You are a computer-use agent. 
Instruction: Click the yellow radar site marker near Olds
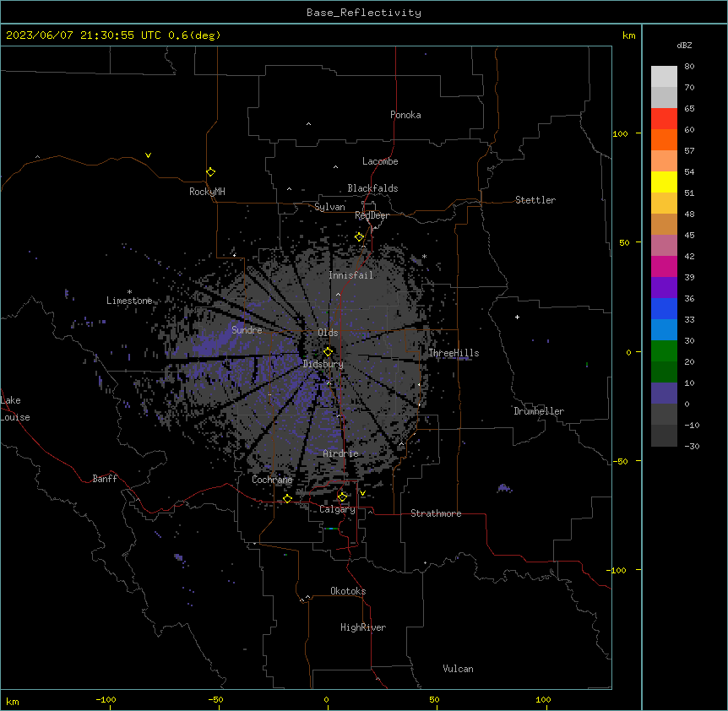[x=328, y=351]
